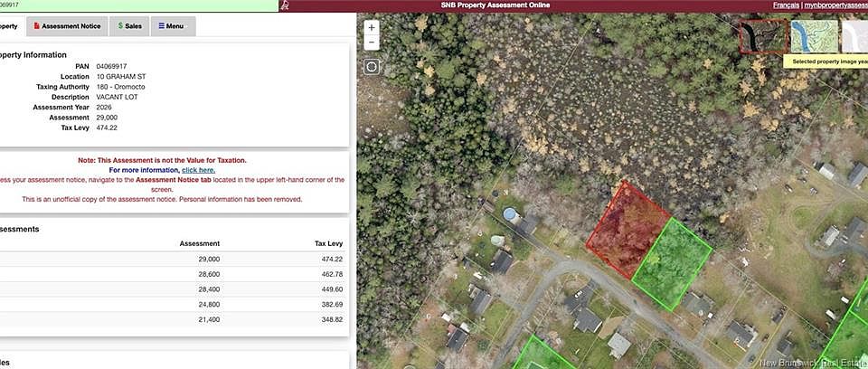Click the 24,800 assessment row value
The width and height of the screenshot is (868, 369).
(209, 305)
